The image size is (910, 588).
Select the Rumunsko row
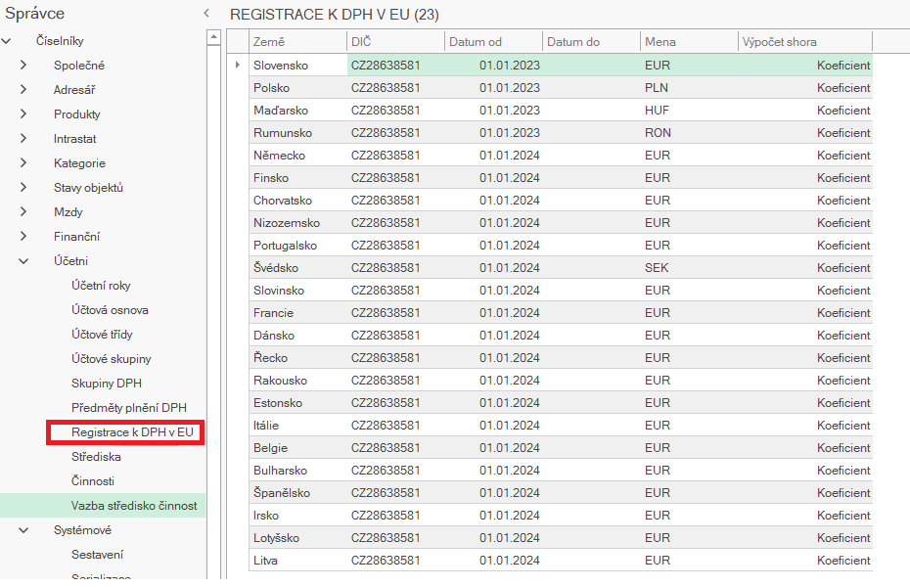pos(561,133)
